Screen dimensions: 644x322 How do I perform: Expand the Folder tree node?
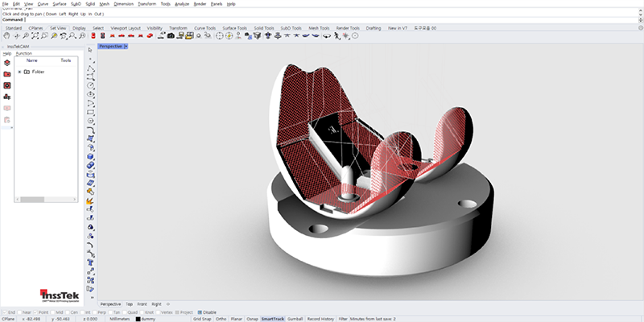pos(19,72)
